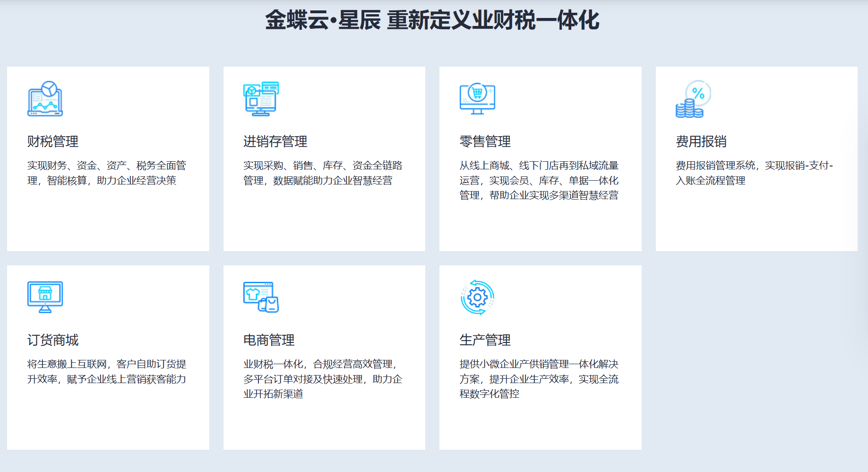
Task: Open the 电商管理 title link
Action: (x=269, y=340)
